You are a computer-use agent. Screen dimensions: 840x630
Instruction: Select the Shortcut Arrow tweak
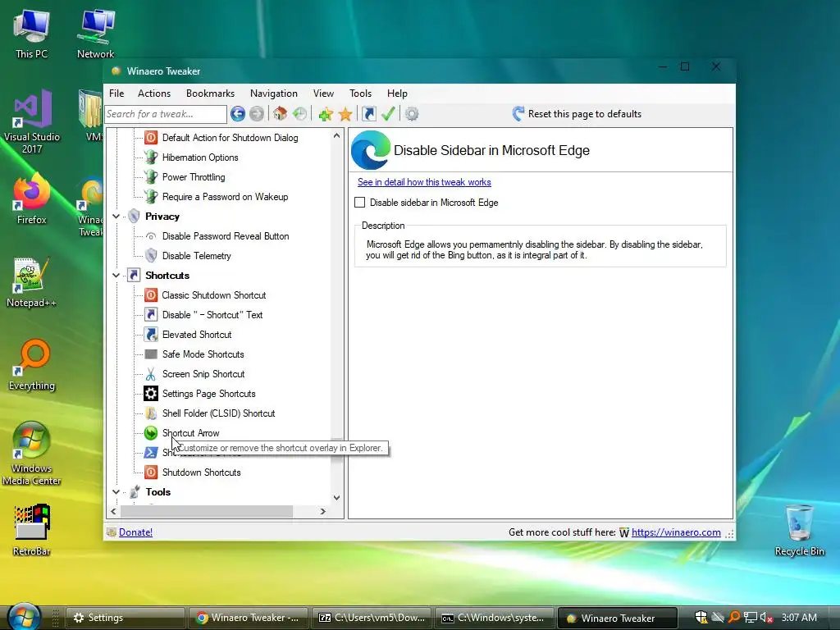(x=190, y=433)
